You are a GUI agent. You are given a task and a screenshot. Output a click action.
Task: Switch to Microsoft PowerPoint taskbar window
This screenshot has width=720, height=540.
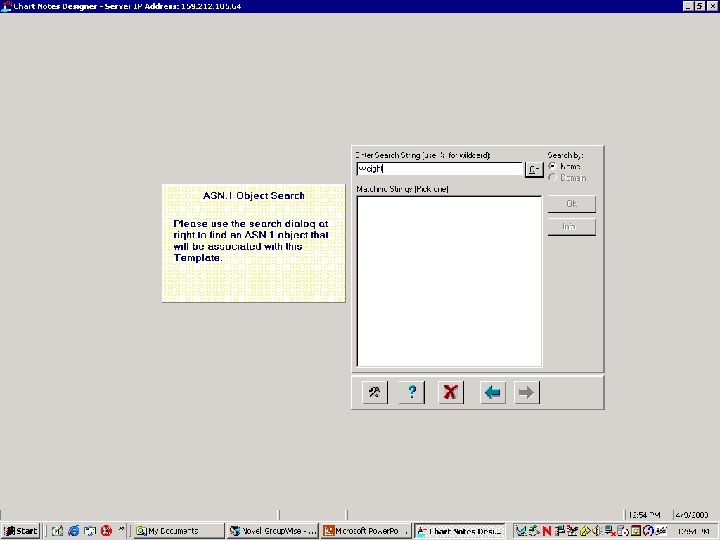pyautogui.click(x=366, y=531)
